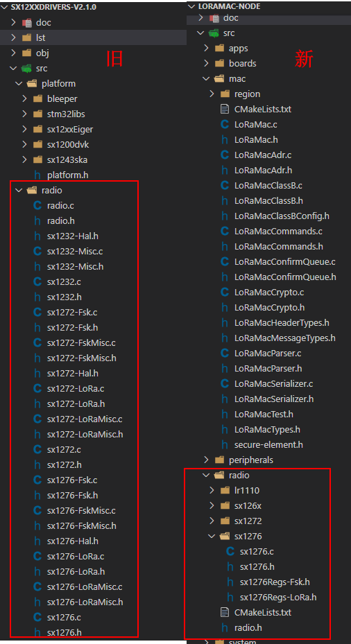Expand the bleeper folder chevron
This screenshot has width=351, height=644.
click(25, 99)
